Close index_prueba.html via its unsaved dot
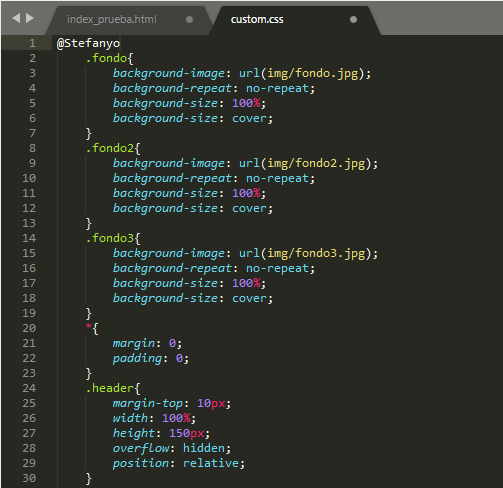 point(189,20)
